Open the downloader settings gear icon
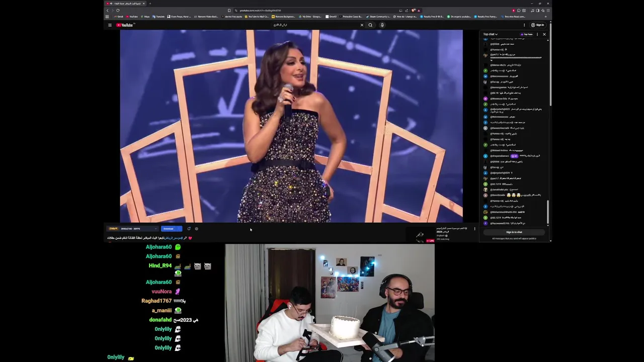The height and width of the screenshot is (362, 644). point(196,229)
